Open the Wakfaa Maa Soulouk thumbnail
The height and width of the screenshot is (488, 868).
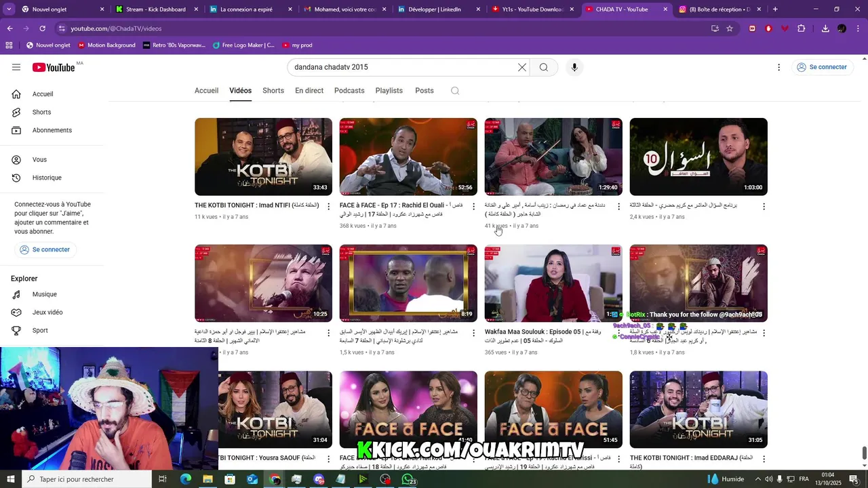pos(553,283)
